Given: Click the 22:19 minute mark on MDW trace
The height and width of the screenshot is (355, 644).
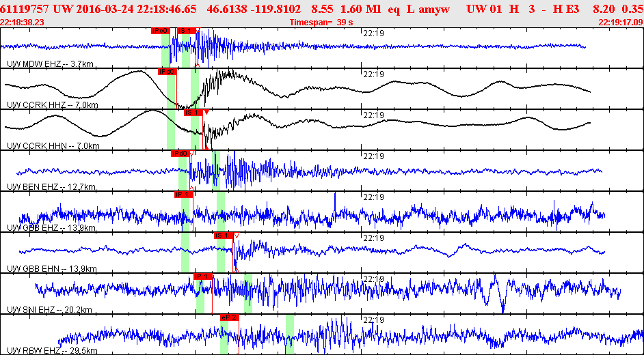Looking at the screenshot, I should 373,33.
